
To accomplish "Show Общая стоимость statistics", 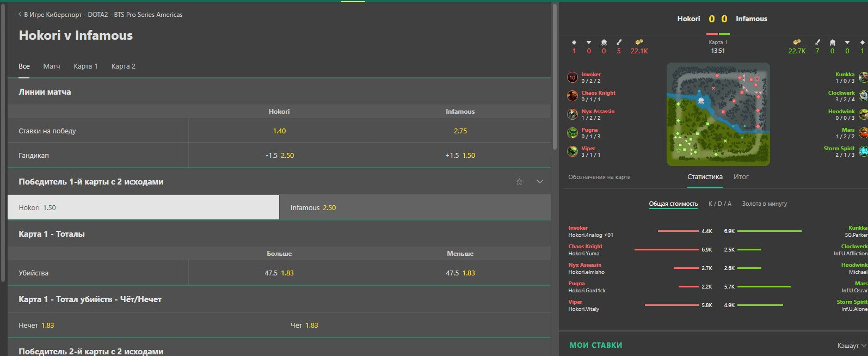I will (673, 204).
